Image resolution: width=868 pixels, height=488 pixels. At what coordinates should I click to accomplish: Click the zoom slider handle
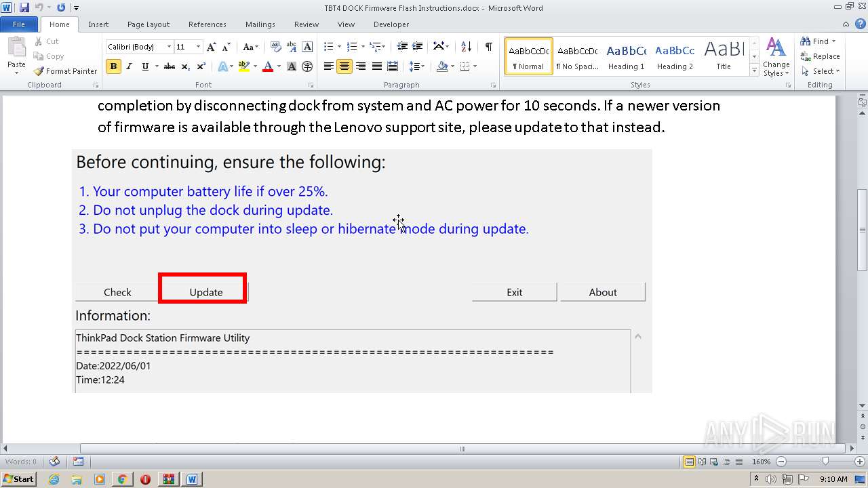point(825,462)
